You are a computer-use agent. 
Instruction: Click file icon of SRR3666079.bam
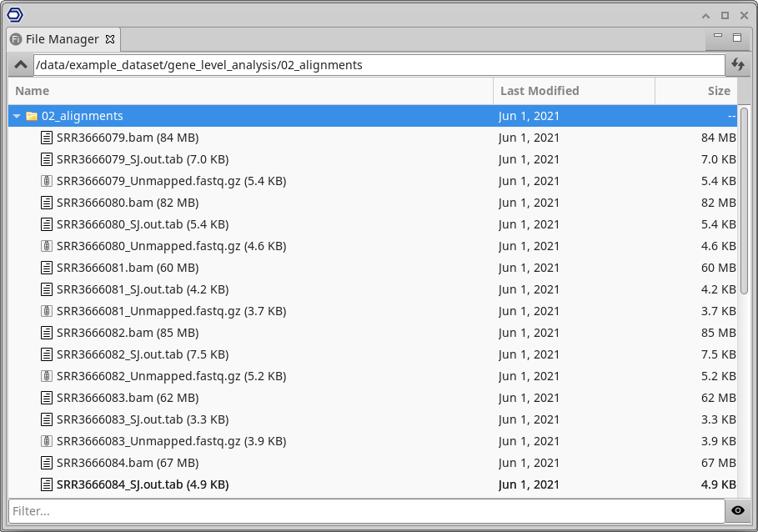point(47,138)
